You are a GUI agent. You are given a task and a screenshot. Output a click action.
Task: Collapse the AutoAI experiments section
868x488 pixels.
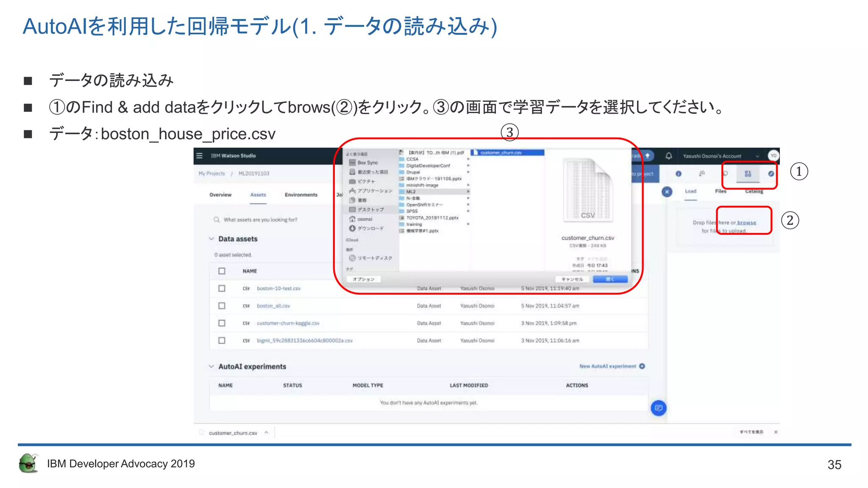[x=211, y=366]
